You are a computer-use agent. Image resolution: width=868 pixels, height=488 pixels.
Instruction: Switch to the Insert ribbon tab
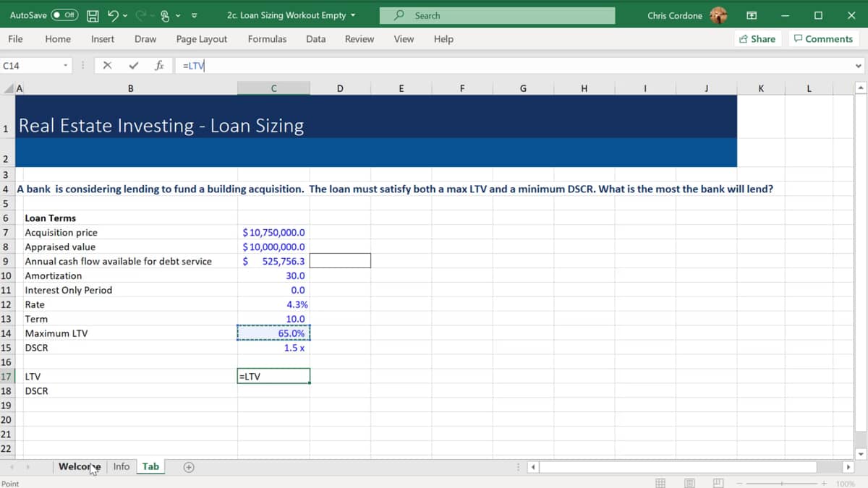point(103,39)
